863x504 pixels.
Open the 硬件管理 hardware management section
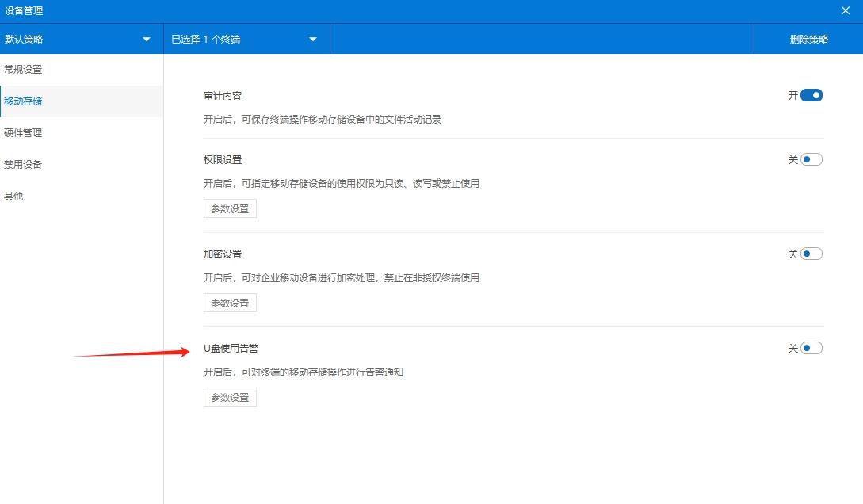point(24,132)
